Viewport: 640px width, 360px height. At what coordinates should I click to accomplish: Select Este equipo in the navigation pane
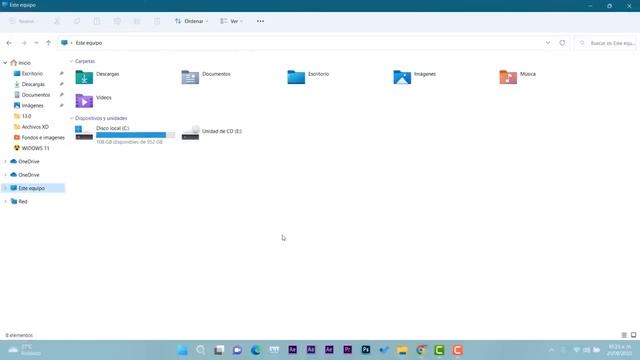(x=33, y=188)
